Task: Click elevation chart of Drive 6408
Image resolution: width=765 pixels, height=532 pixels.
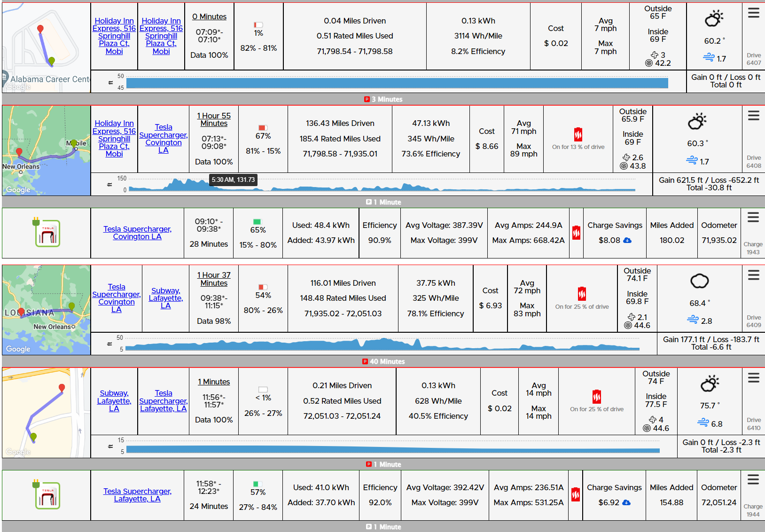Action: 382,184
